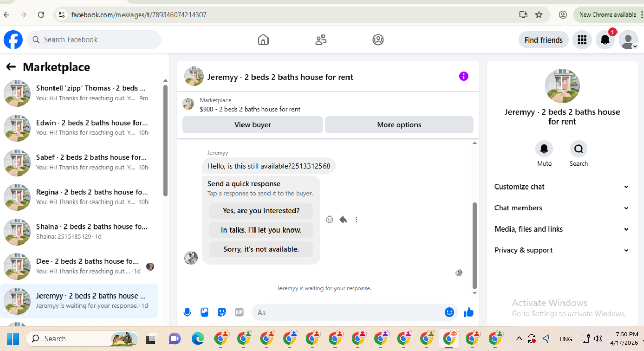Click the conversation list scrollbar
This screenshot has width=644, height=351.
165,140
